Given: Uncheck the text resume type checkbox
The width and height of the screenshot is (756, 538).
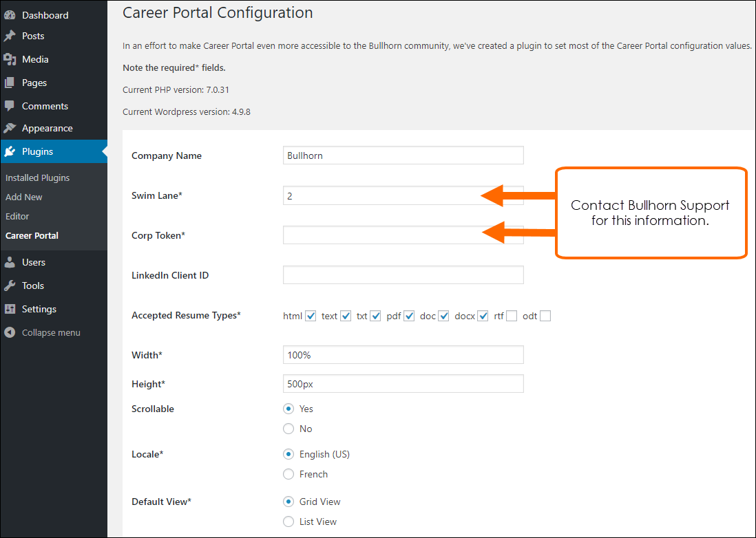Looking at the screenshot, I should point(346,316).
